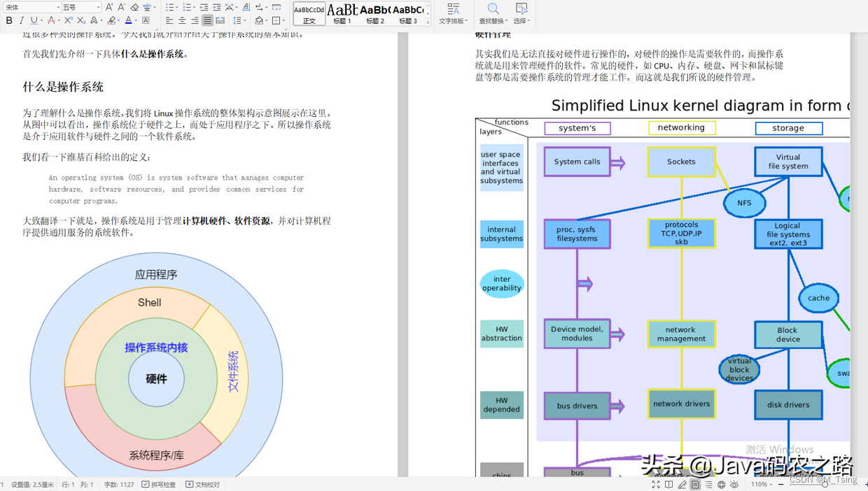The width and height of the screenshot is (868, 491).
Task: Expand underline style dropdown arrow
Action: (41, 20)
